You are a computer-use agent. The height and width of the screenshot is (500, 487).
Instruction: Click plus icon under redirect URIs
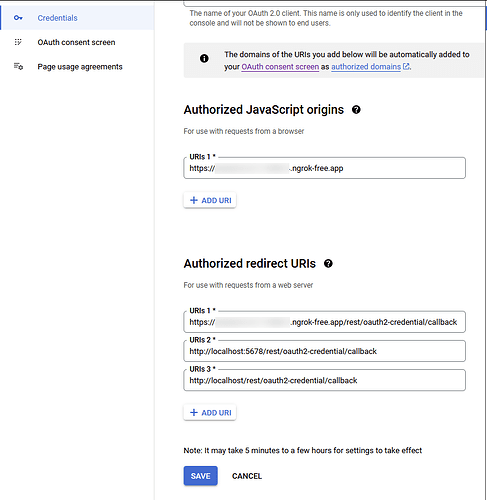(x=194, y=413)
